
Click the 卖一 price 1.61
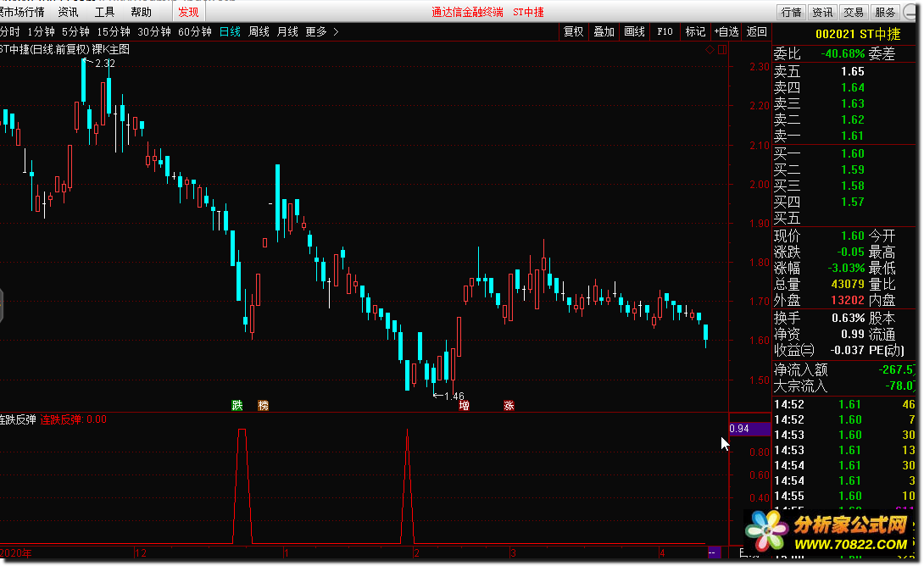click(853, 136)
